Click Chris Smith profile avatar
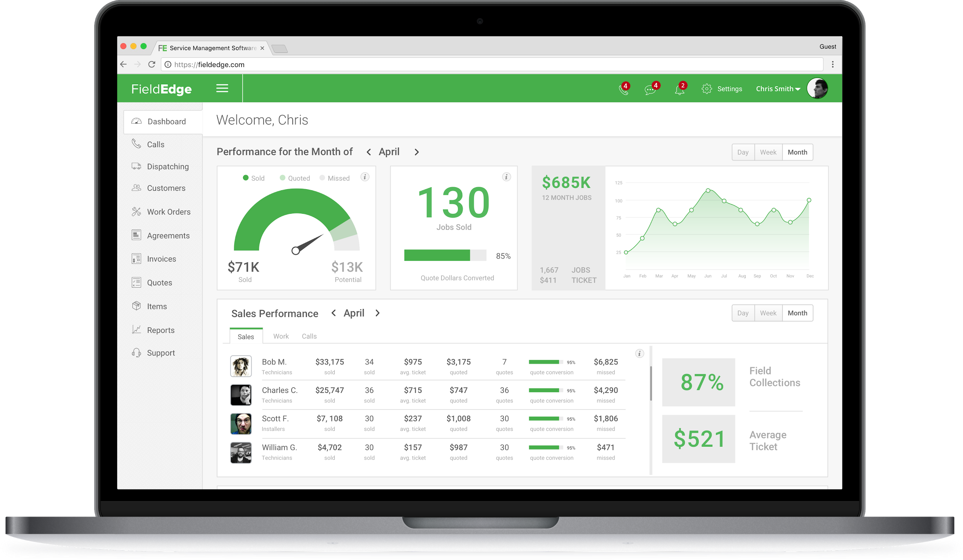Viewport: 963px width, 560px height. point(817,89)
